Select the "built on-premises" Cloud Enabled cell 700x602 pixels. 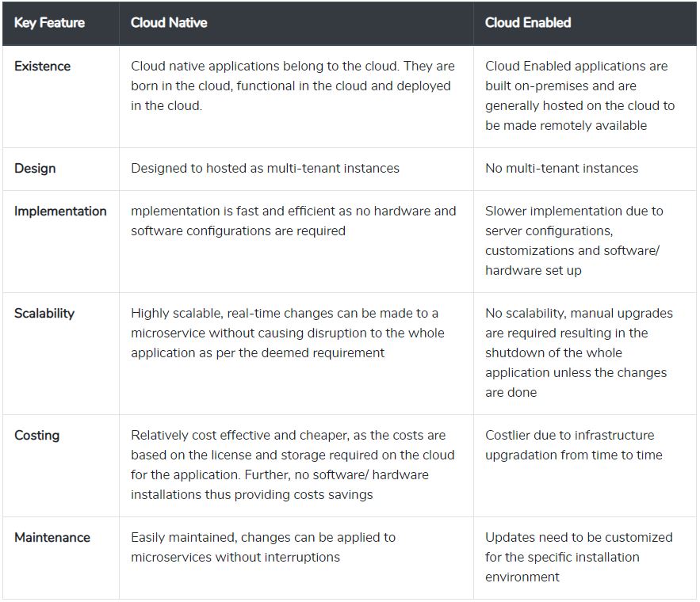580,95
